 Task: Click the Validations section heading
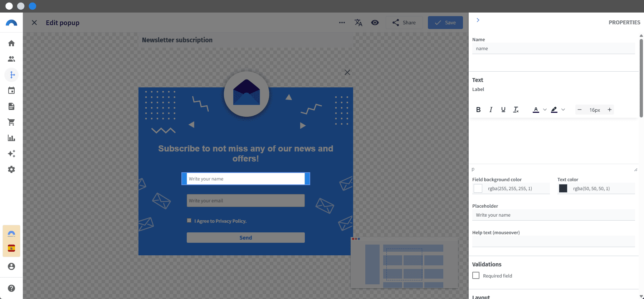pos(487,264)
